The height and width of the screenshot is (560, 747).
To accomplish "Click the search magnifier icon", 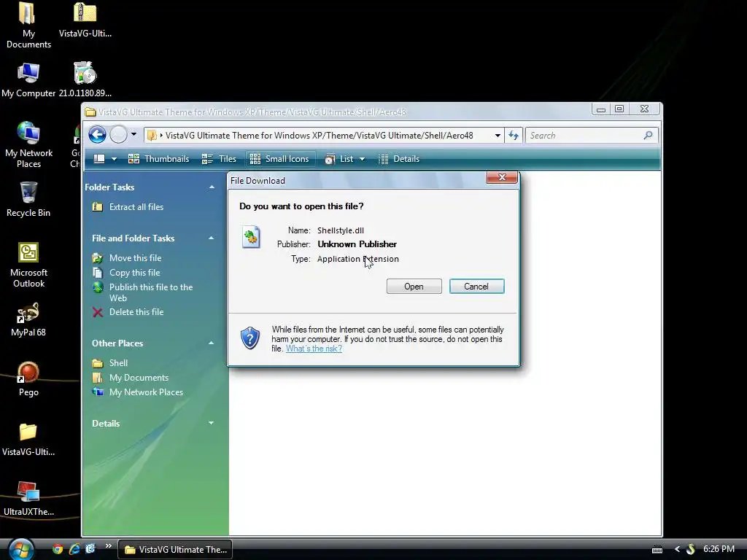I will (648, 136).
